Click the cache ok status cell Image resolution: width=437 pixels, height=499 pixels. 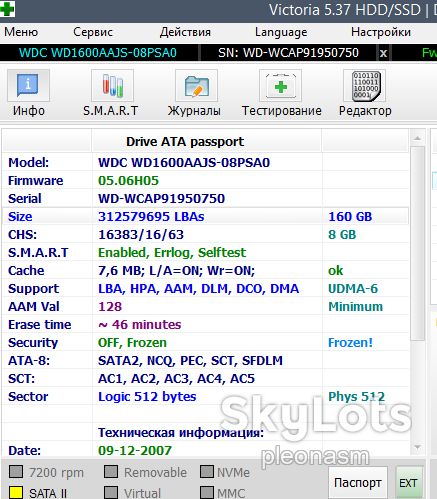(x=335, y=271)
